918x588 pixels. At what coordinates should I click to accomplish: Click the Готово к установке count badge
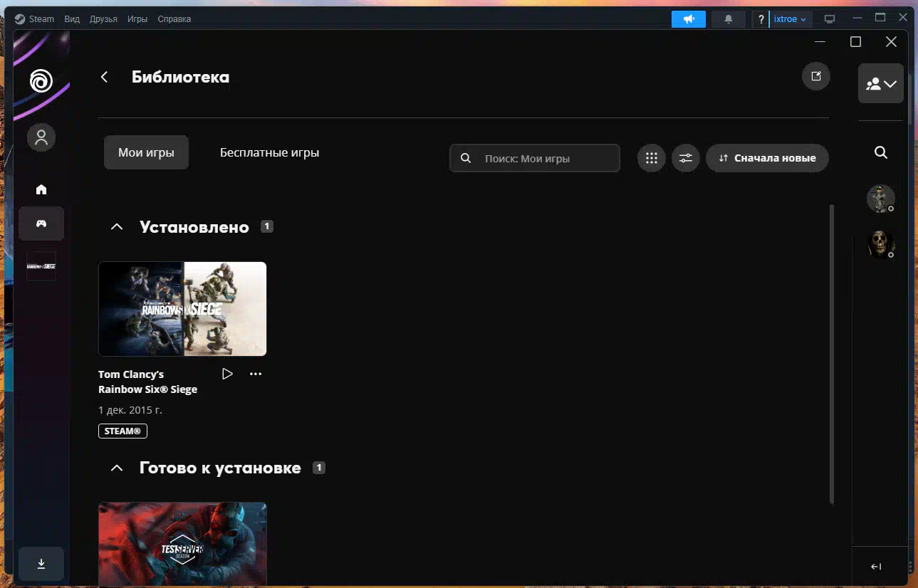319,468
